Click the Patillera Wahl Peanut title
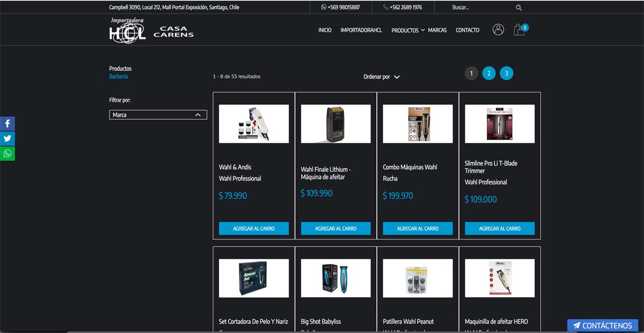644x333 pixels. click(x=408, y=322)
